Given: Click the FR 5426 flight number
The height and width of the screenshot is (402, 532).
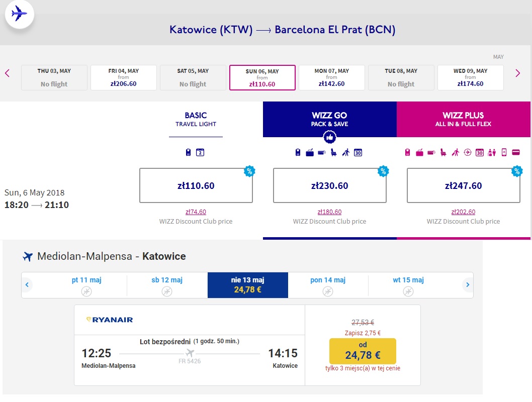Looking at the screenshot, I should [190, 361].
